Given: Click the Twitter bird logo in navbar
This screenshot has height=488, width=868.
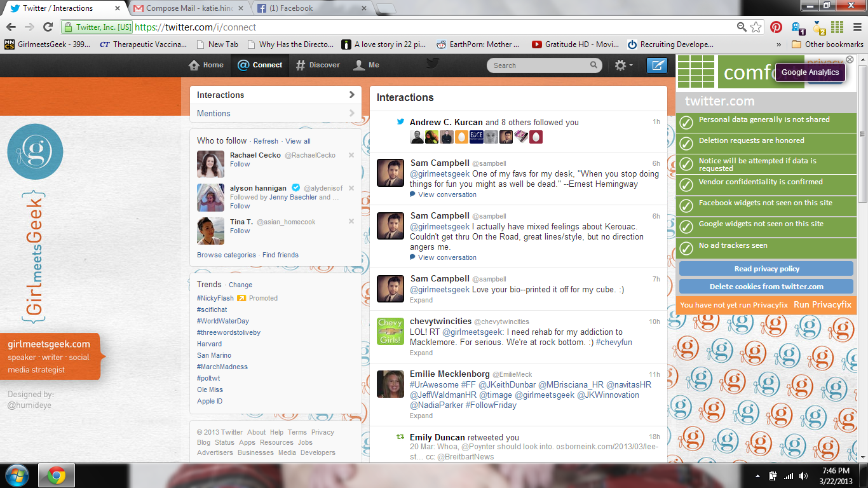Looking at the screenshot, I should click(433, 63).
